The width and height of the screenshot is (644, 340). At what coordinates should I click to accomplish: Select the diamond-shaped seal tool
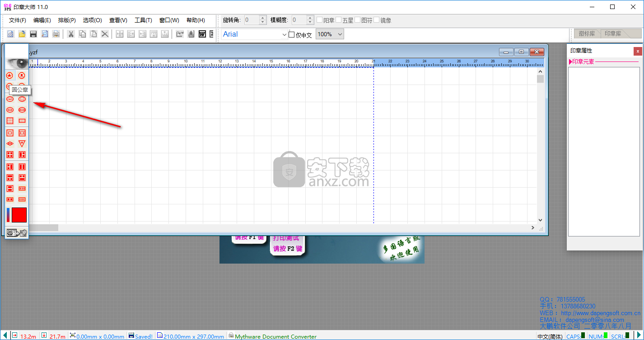(10, 144)
